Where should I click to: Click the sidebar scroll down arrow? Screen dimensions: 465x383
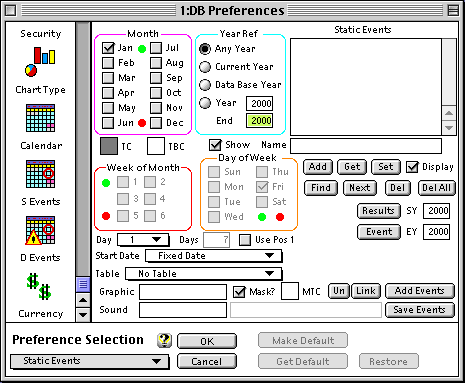pos(83,314)
